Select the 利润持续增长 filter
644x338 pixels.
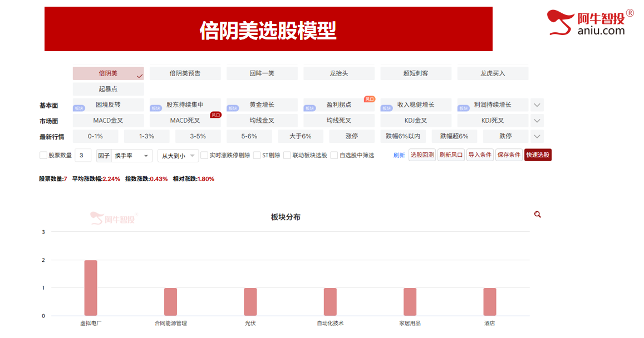(x=493, y=105)
